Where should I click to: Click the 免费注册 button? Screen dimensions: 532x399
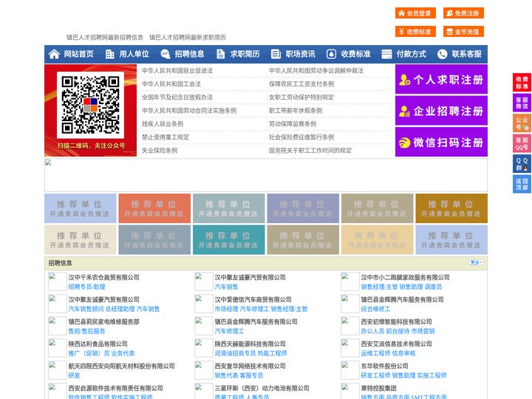click(463, 13)
